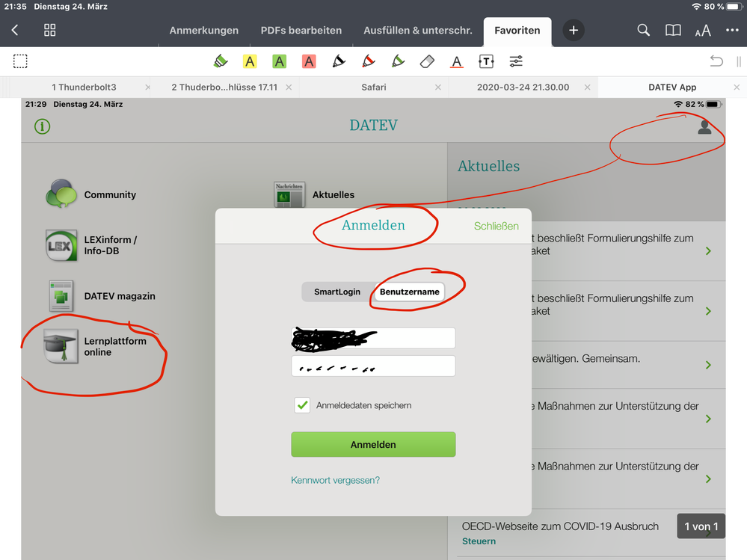This screenshot has width=747, height=560.
Task: Open the LEXinform / Info-DB icon
Action: coord(61,245)
